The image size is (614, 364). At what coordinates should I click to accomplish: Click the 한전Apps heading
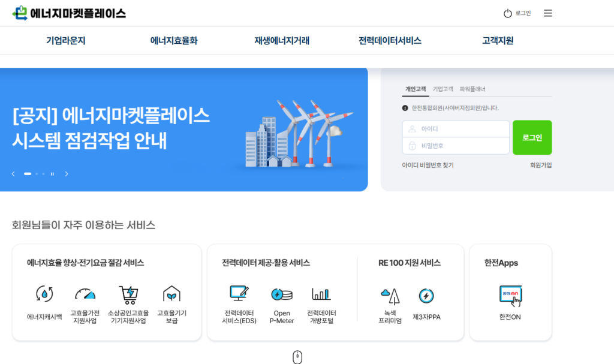pos(501,263)
